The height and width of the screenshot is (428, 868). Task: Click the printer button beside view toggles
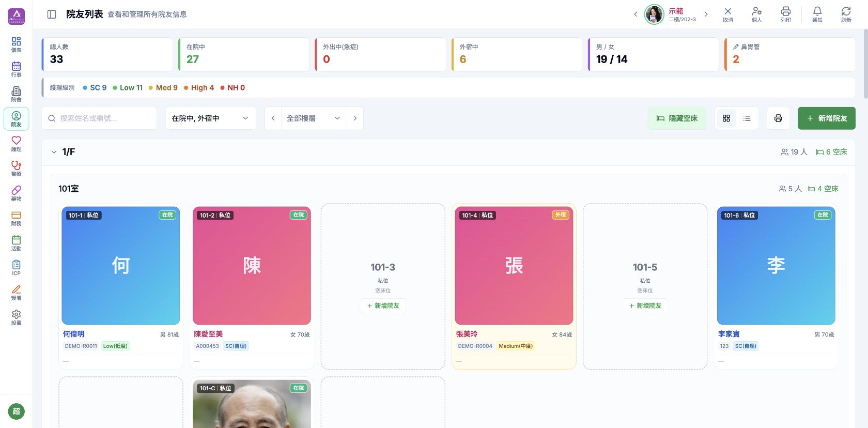(778, 118)
